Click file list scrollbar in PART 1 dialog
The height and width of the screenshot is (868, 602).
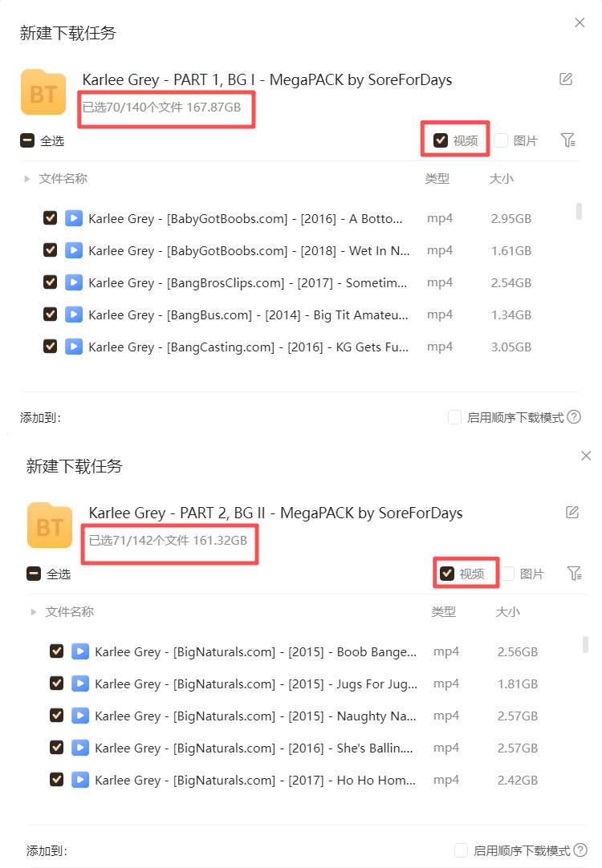tap(579, 212)
